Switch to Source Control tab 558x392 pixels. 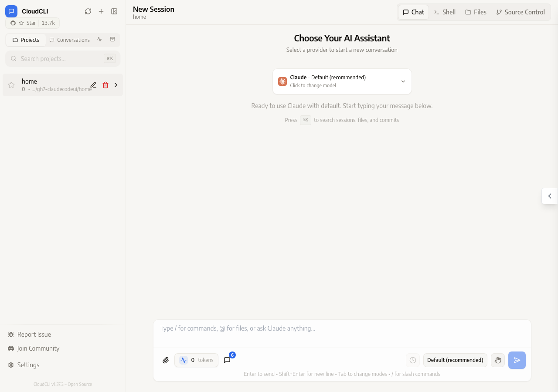tap(521, 12)
